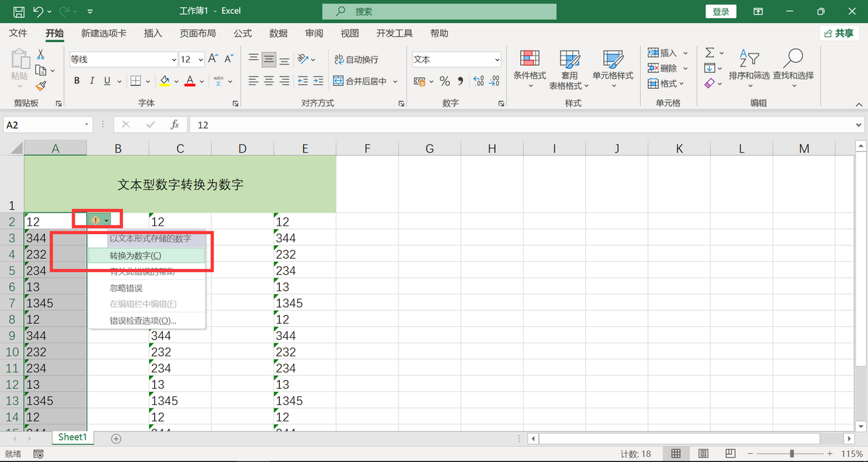Click the Insert Function fx icon
Screen dimensions: 868x462
(x=174, y=124)
